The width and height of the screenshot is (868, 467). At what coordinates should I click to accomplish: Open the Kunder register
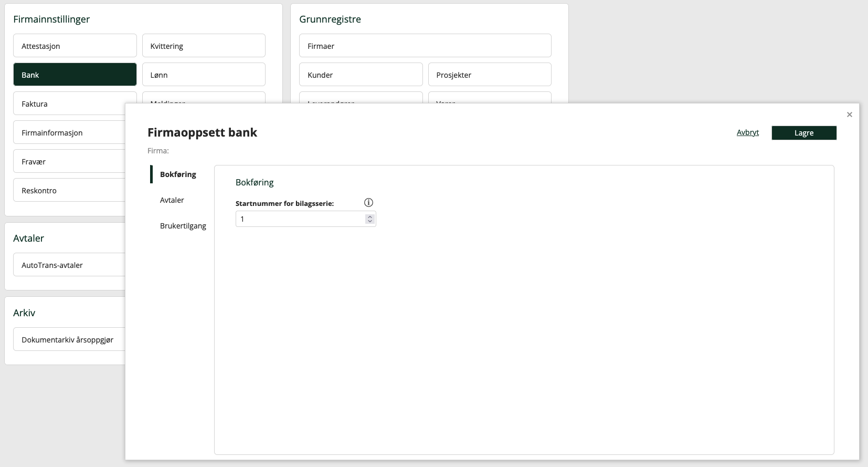(x=361, y=75)
